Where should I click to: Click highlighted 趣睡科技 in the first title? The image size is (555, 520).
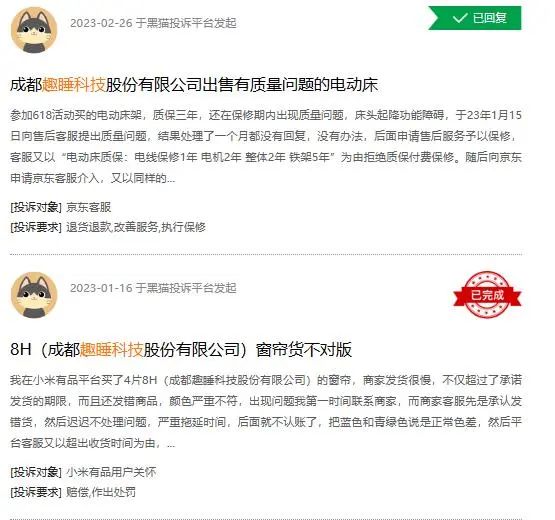74,85
